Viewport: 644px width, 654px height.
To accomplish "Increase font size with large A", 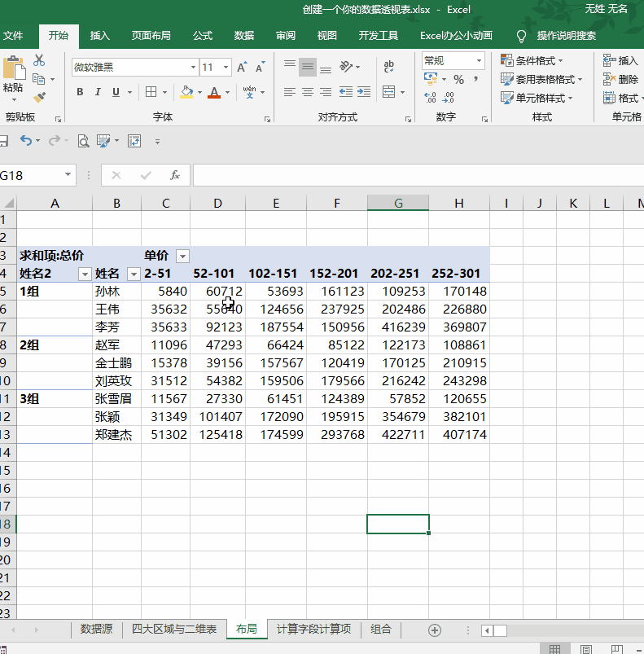I will (x=241, y=67).
